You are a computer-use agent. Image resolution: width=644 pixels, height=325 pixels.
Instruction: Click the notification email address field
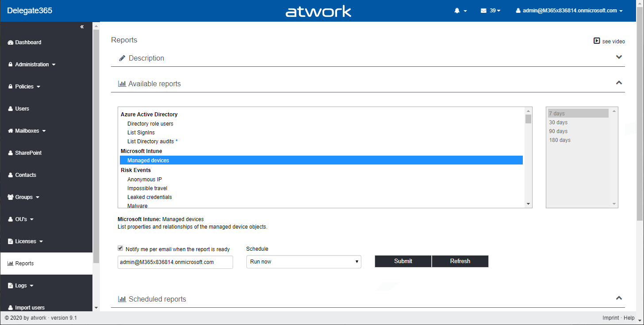[x=175, y=262]
